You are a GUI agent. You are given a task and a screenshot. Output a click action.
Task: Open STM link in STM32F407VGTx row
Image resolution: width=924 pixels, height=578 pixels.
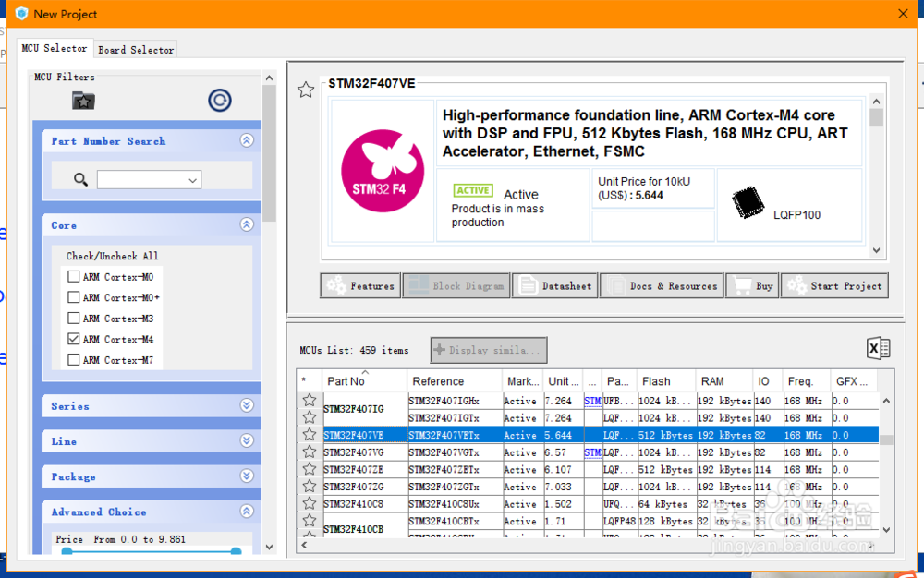point(592,452)
